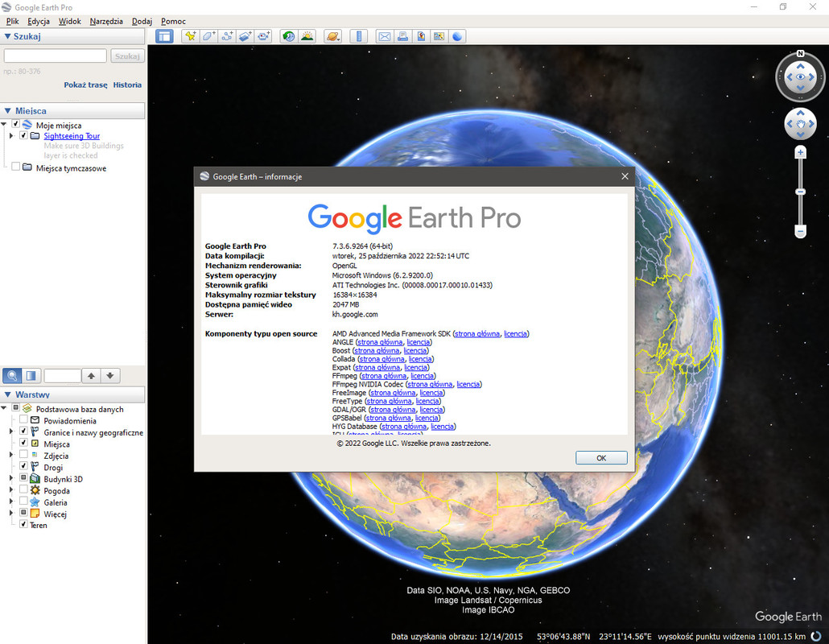Expand the Sightseeing Tour folder arrow
Image resolution: width=829 pixels, height=644 pixels.
(11, 136)
